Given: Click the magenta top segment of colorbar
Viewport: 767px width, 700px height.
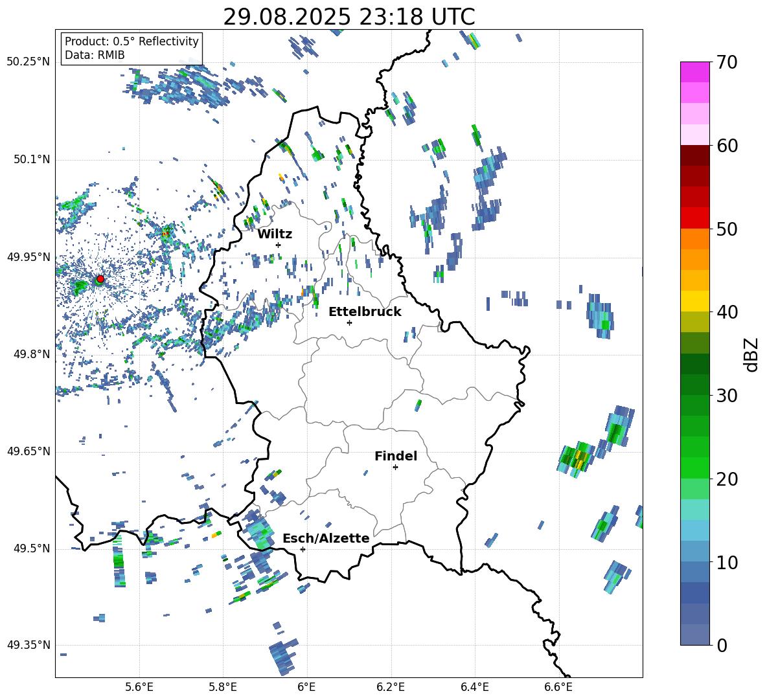Looking at the screenshot, I should point(694,72).
